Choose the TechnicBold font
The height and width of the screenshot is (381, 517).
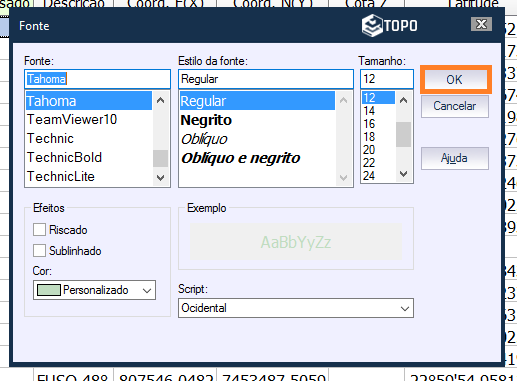coord(89,157)
